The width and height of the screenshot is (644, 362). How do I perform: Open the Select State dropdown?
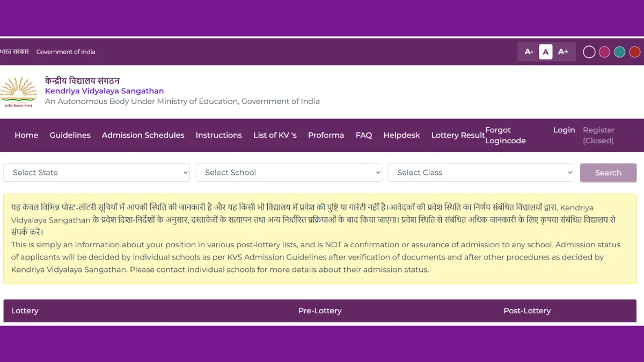(x=97, y=173)
